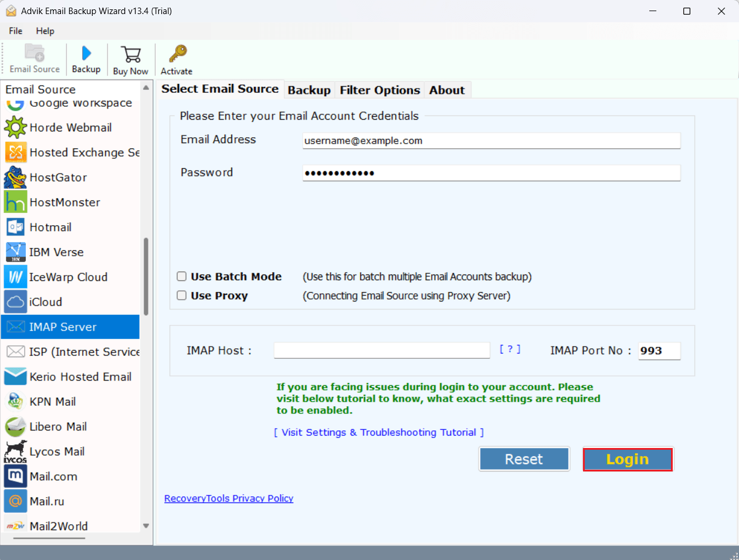739x560 pixels.
Task: Open Buy Now shopping cart icon
Action: pos(131,55)
